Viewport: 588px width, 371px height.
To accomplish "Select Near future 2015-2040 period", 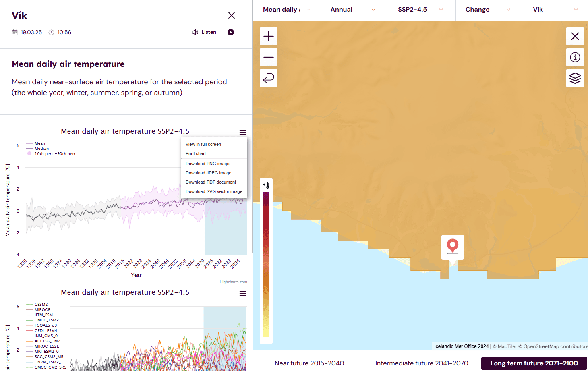I will (x=309, y=363).
